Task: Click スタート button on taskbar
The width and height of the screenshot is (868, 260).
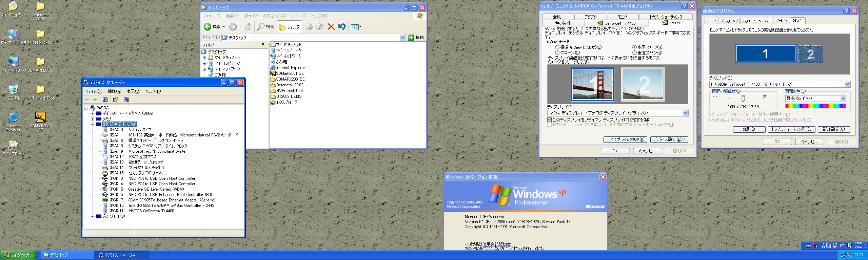Action: pyautogui.click(x=18, y=255)
